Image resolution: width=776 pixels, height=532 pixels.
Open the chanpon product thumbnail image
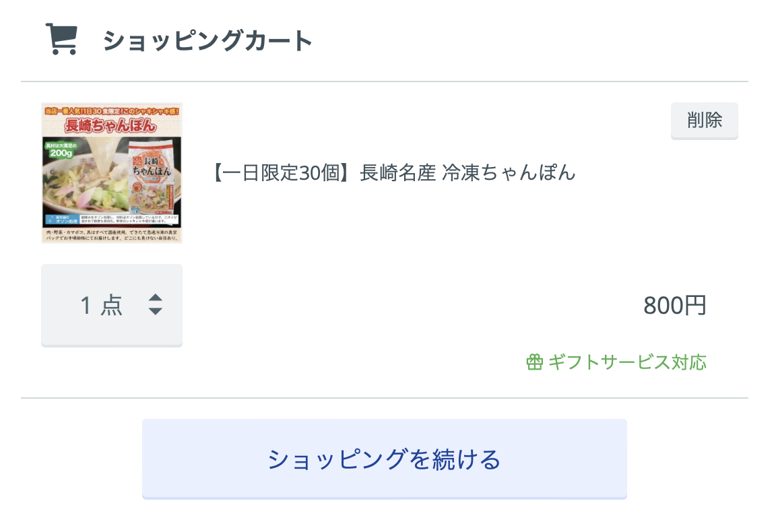tap(112, 173)
